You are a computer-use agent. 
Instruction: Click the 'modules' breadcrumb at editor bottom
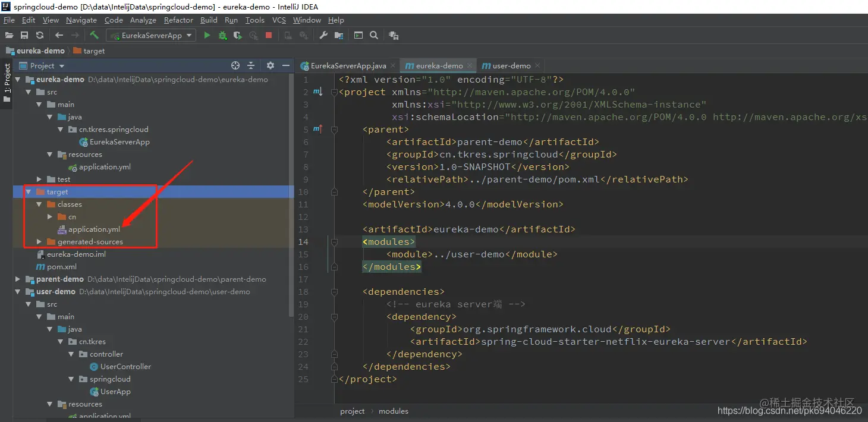point(393,411)
